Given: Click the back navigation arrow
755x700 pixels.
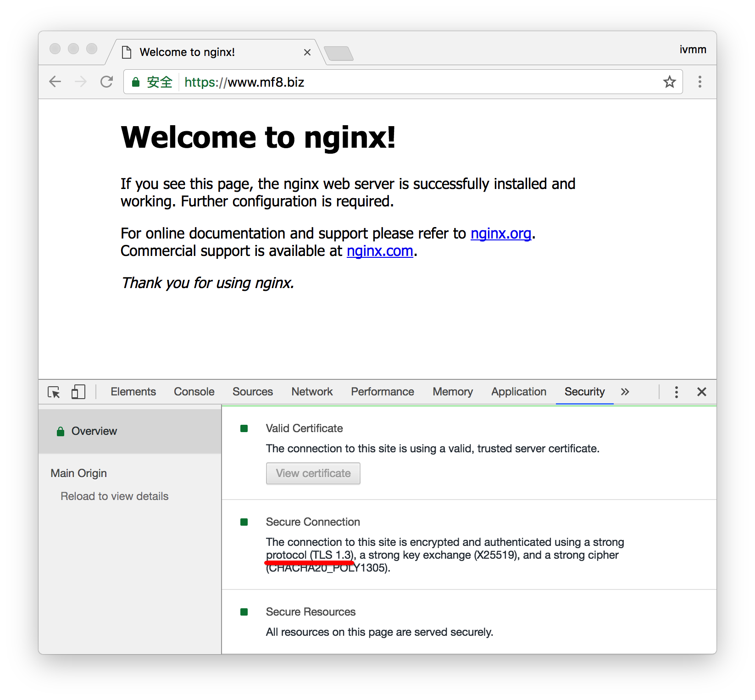Looking at the screenshot, I should click(55, 82).
